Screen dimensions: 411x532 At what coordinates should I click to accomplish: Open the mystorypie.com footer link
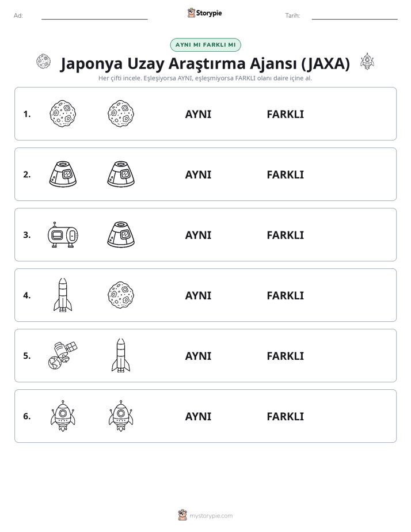coord(205,515)
